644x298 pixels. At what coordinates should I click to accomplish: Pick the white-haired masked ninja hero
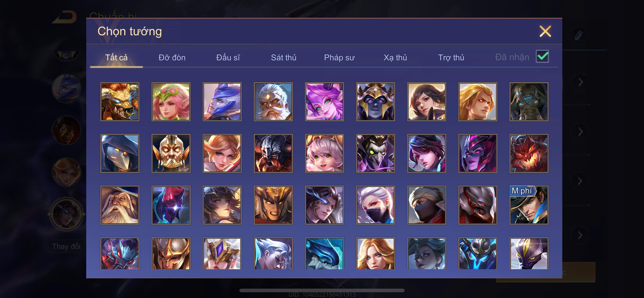[x=375, y=205]
